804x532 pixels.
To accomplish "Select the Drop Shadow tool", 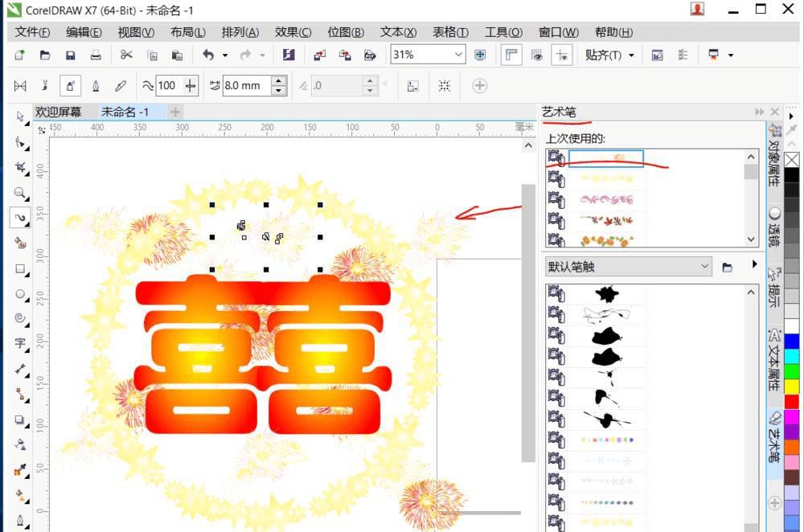I will tap(20, 419).
